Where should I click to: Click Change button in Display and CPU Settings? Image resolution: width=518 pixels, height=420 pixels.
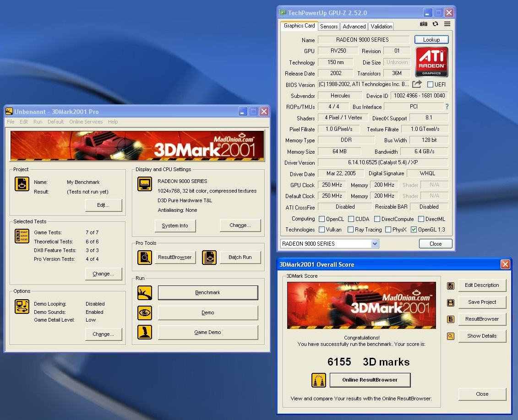coord(240,226)
